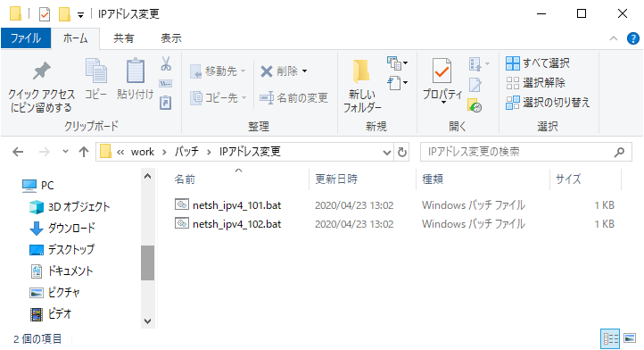Open the Delete dropdown arrow
This screenshot has width=644, height=350.
coord(305,71)
